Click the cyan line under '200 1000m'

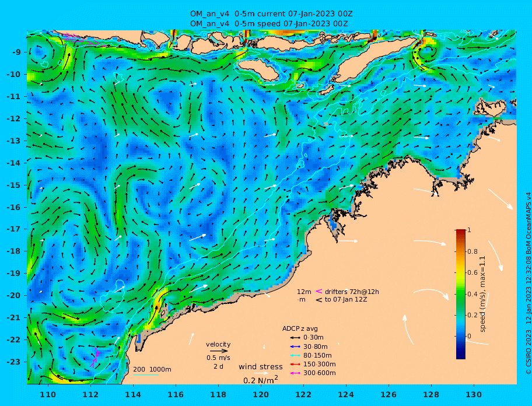[146, 375]
